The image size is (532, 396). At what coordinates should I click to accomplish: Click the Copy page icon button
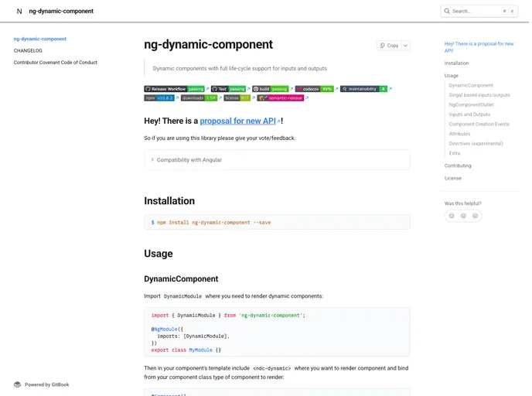tap(389, 46)
